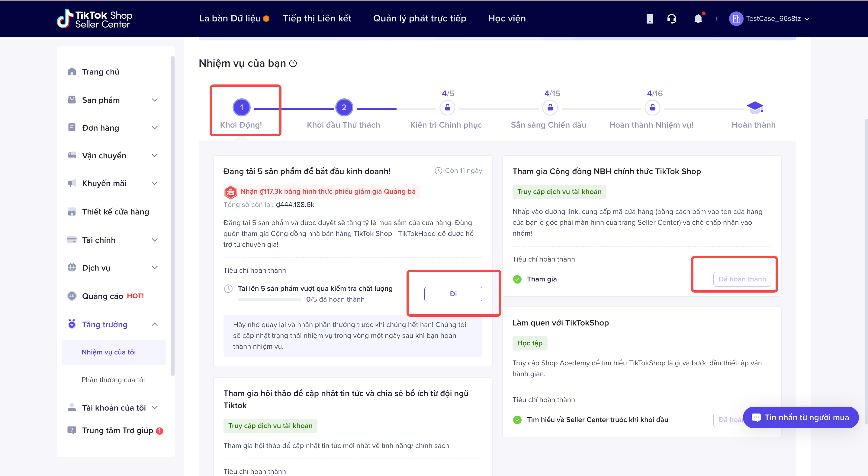The height and width of the screenshot is (476, 868).
Task: Click the lock icon under 4/16
Action: pyautogui.click(x=652, y=107)
